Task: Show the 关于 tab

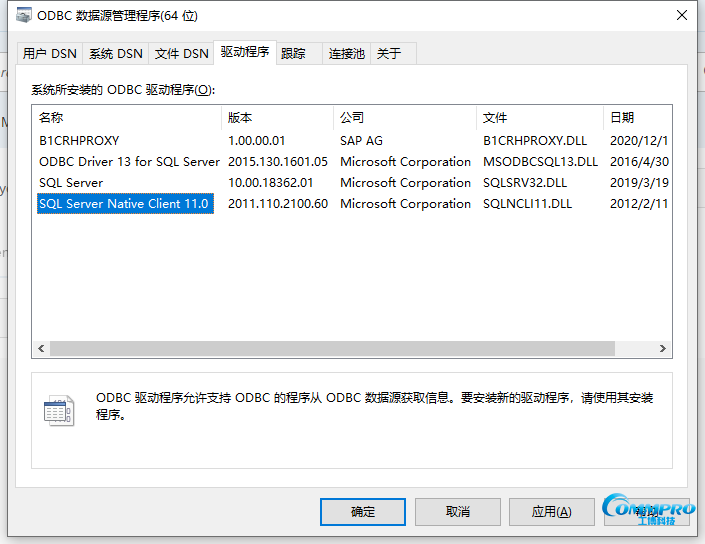Action: pyautogui.click(x=389, y=54)
